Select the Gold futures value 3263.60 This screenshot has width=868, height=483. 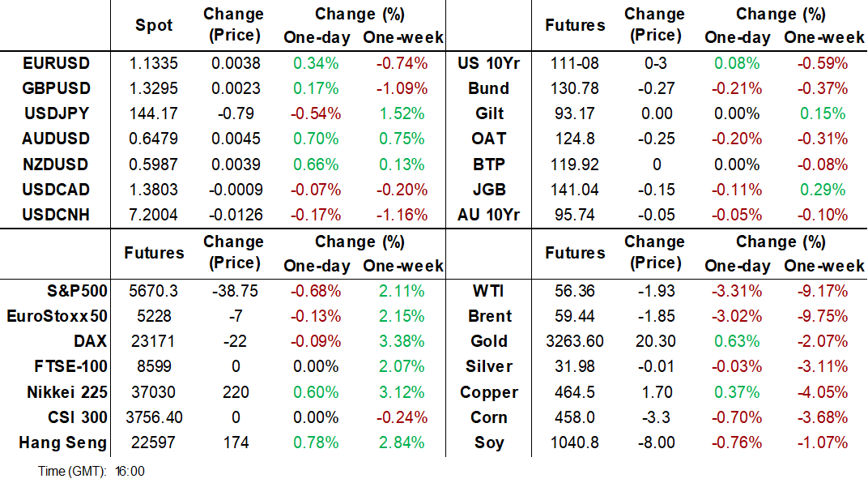point(575,341)
